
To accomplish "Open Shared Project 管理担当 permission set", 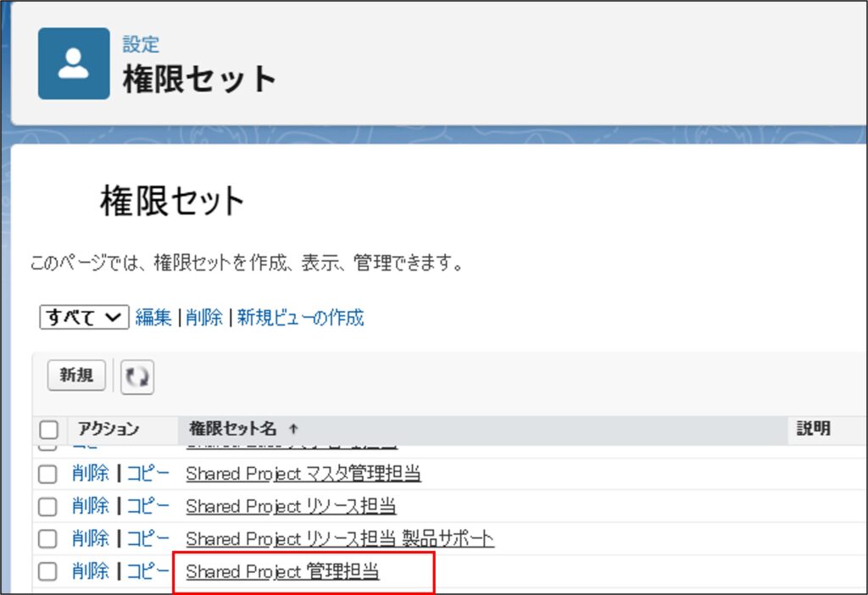I will coord(282,572).
